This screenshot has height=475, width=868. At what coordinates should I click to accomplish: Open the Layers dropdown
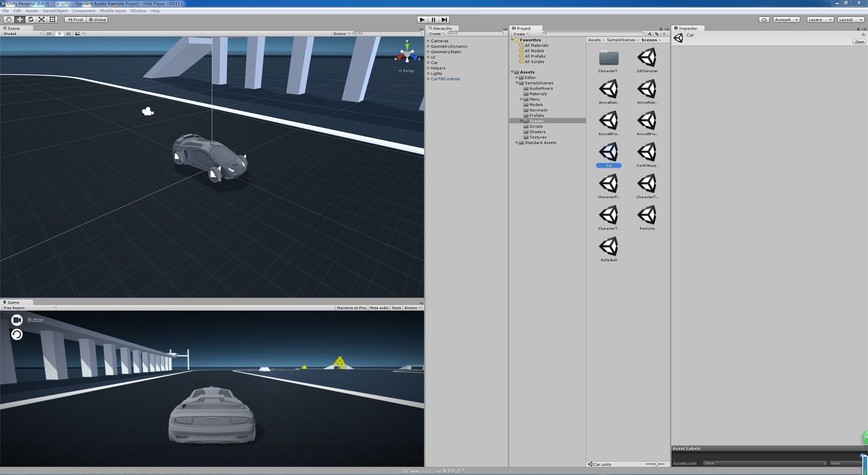pyautogui.click(x=820, y=20)
